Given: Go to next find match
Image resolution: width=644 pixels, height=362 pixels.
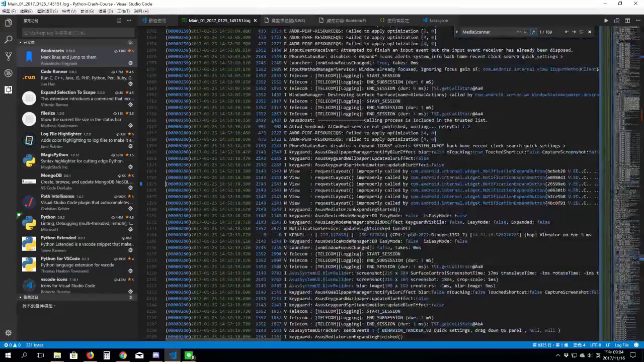Looking at the screenshot, I should coord(574,32).
